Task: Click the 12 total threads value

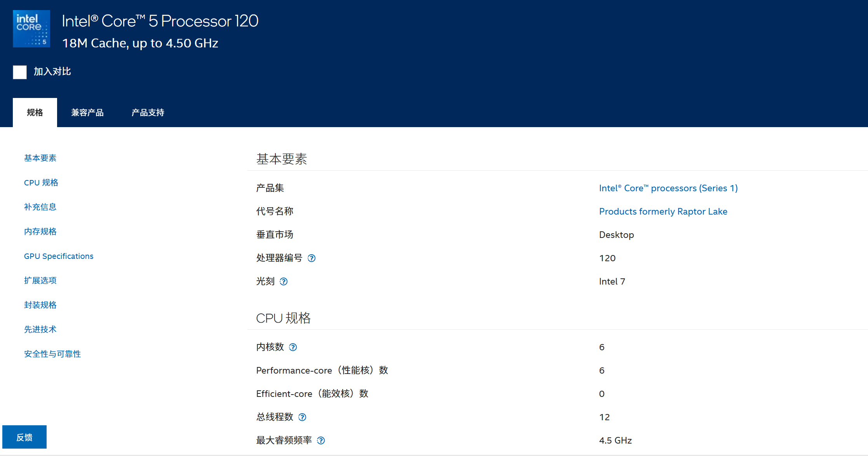Action: coord(605,417)
